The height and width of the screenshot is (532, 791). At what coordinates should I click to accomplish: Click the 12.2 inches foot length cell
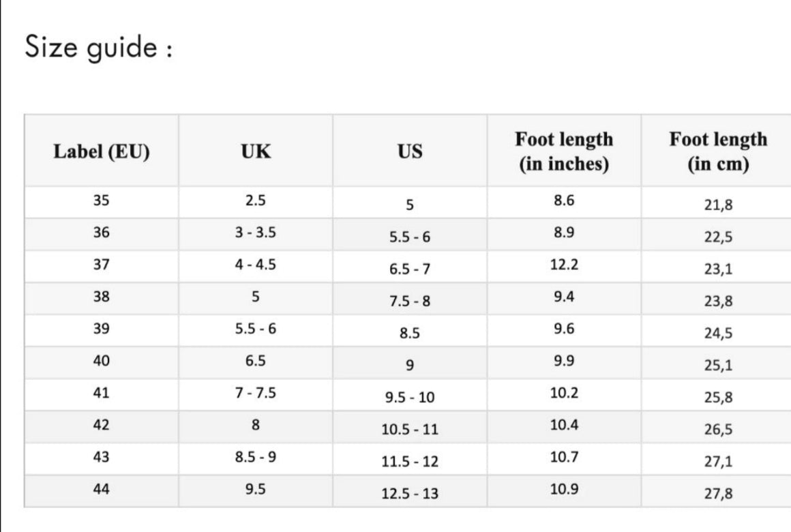click(564, 265)
